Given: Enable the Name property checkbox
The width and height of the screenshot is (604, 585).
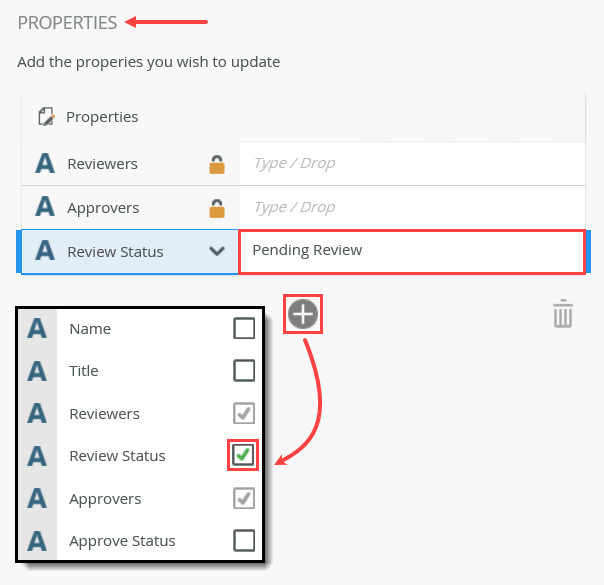Looking at the screenshot, I should pyautogui.click(x=244, y=329).
